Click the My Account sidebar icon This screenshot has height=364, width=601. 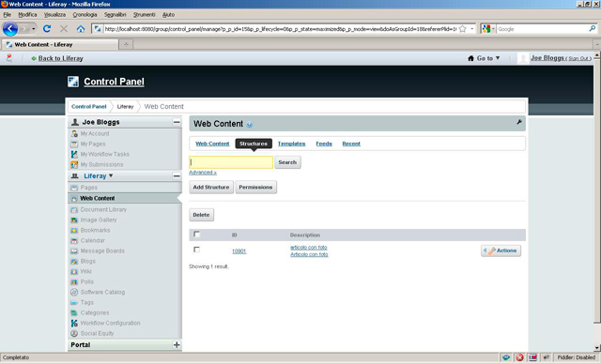pyautogui.click(x=74, y=133)
